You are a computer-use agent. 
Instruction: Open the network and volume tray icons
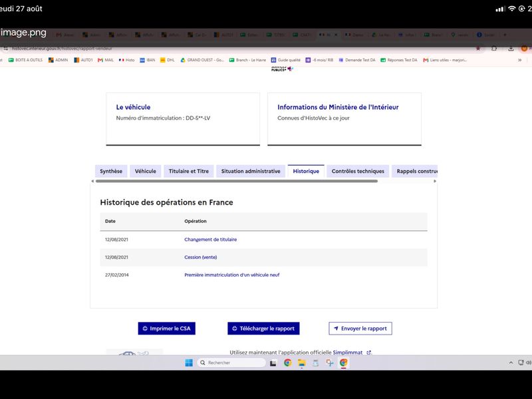click(x=525, y=362)
